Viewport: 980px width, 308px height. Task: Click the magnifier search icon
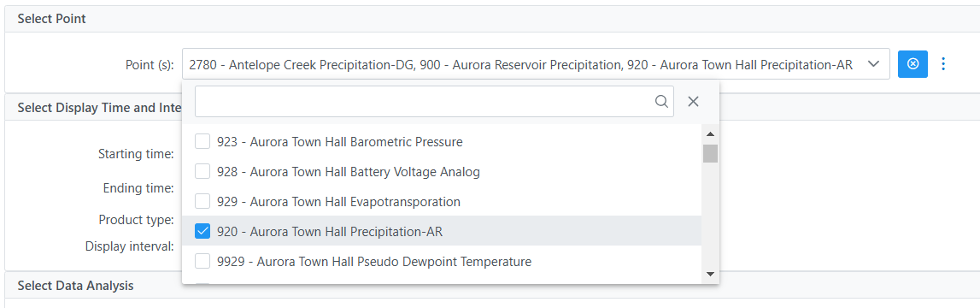(x=661, y=102)
